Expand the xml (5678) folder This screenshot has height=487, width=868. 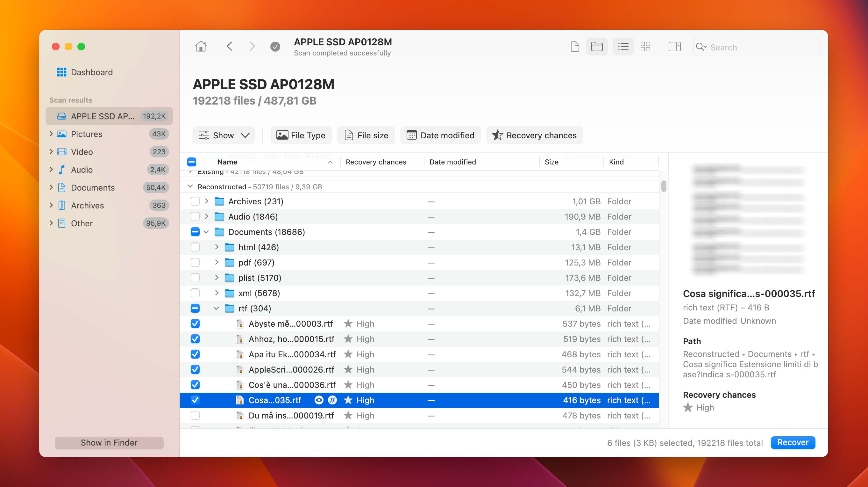pyautogui.click(x=217, y=293)
